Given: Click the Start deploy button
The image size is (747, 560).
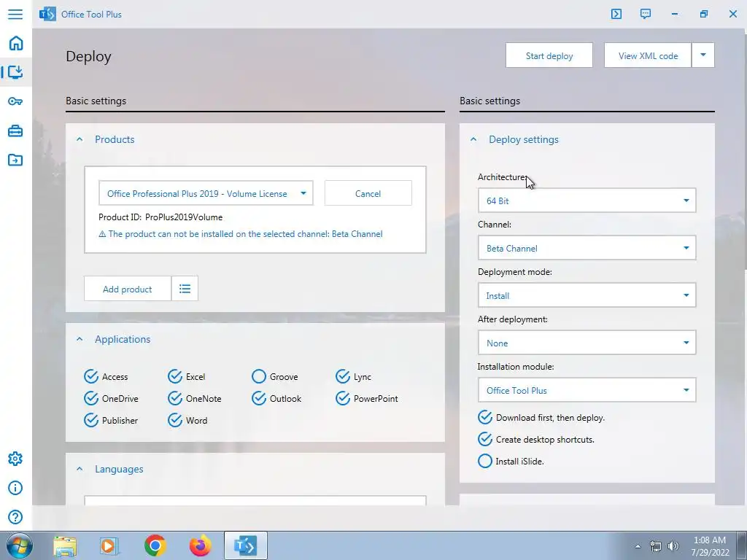Looking at the screenshot, I should pyautogui.click(x=549, y=55).
